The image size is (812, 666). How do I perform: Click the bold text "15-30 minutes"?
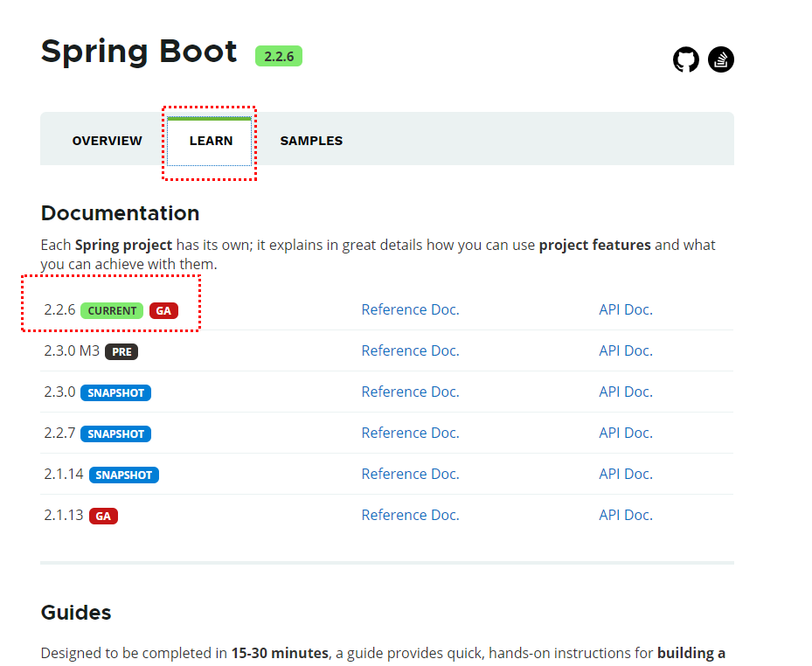(280, 653)
